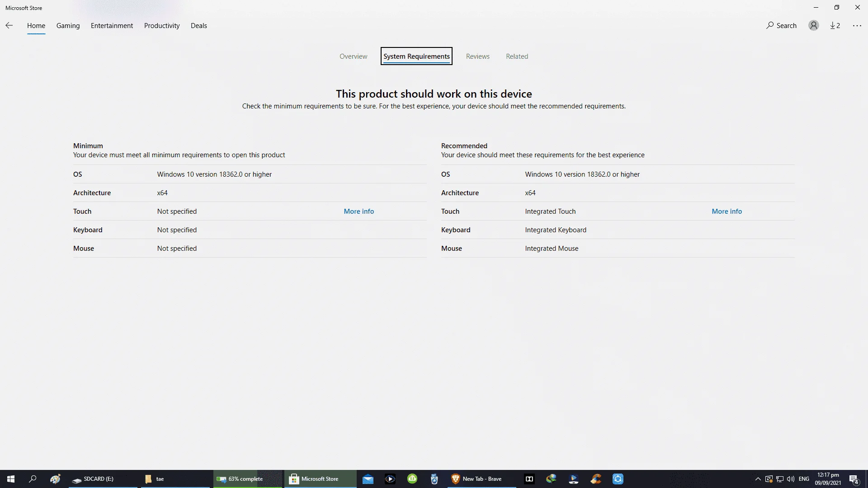Click the sync status tray icon with orange dot

click(x=769, y=479)
